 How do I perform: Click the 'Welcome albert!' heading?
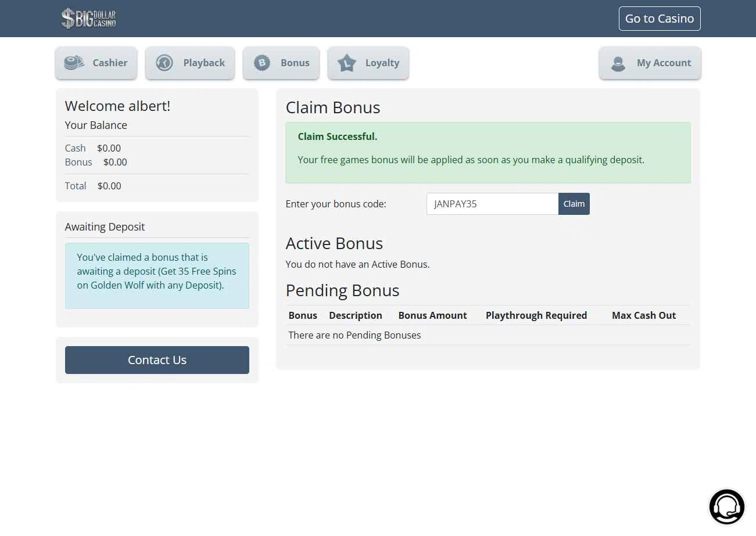pos(117,106)
